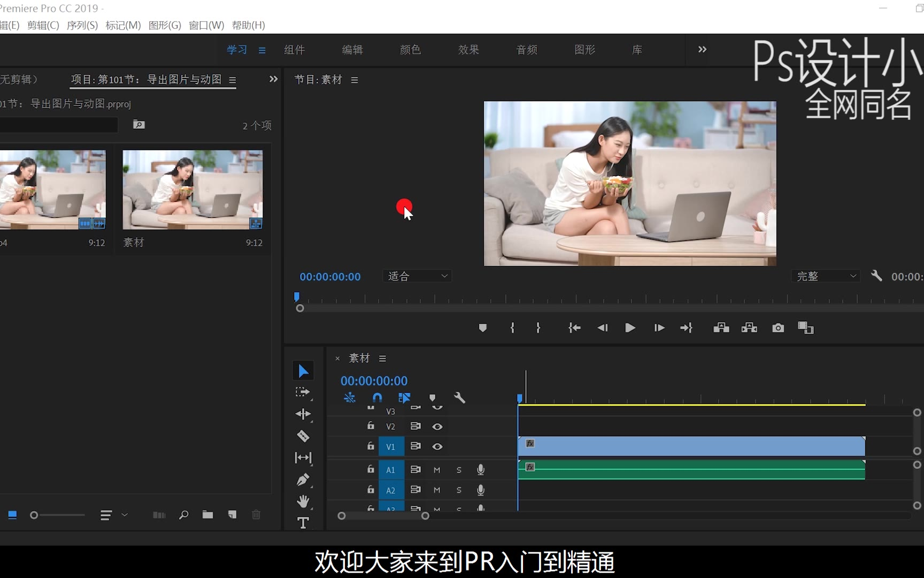Image resolution: width=924 pixels, height=578 pixels.
Task: Select the Pen tool
Action: click(303, 480)
